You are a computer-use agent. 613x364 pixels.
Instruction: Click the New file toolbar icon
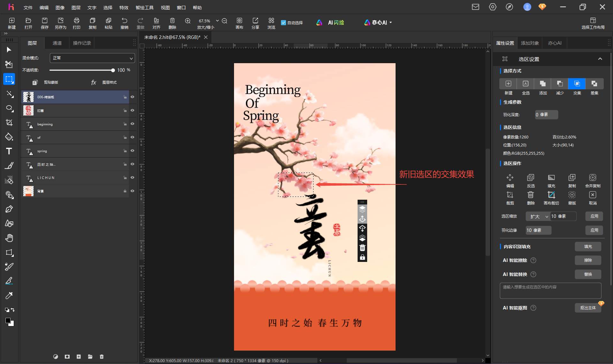point(12,23)
